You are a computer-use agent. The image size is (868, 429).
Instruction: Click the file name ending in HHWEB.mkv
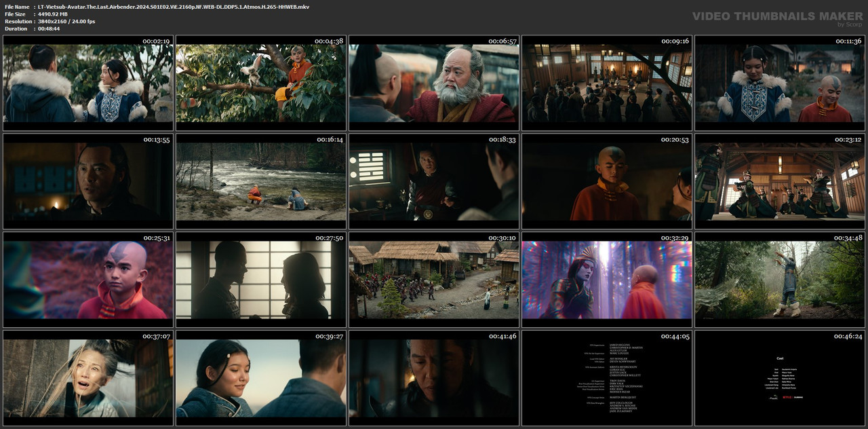pyautogui.click(x=174, y=7)
